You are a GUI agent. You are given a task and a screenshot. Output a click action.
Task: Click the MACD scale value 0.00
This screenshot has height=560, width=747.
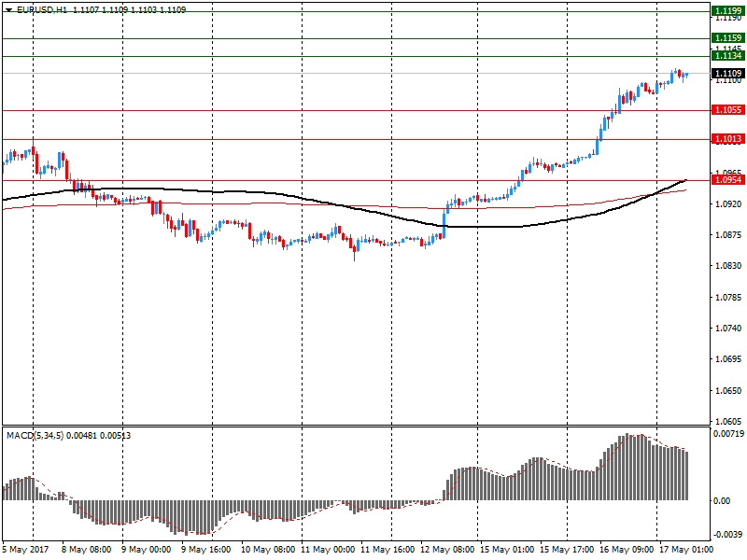[722, 501]
